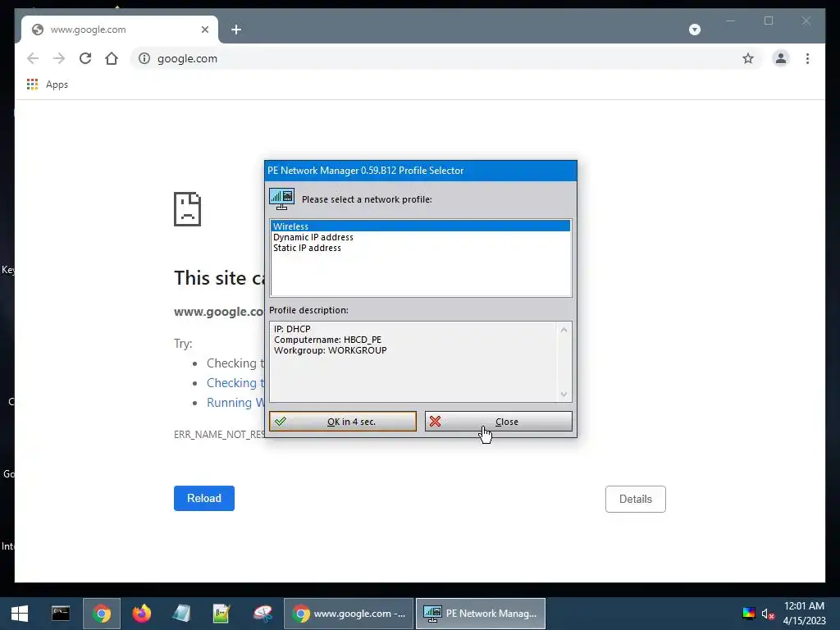Open the blue notebook taskbar icon

[181, 614]
